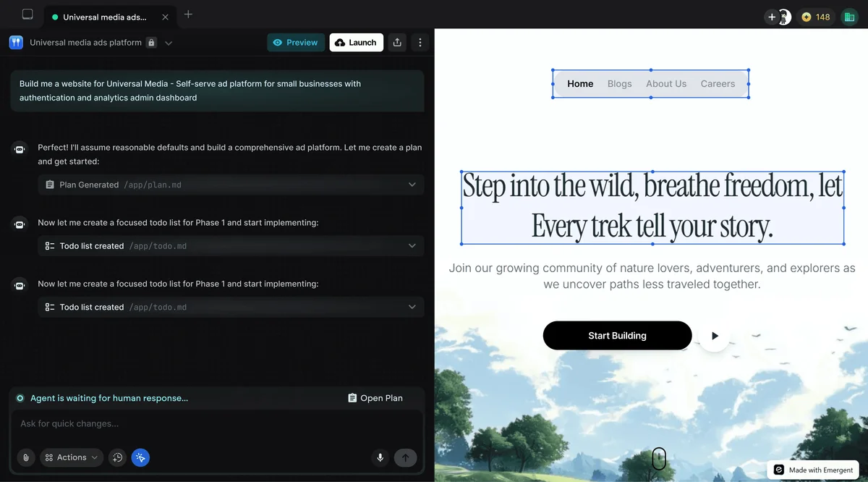
Task: Expand the first Todo list created entry
Action: coord(412,245)
